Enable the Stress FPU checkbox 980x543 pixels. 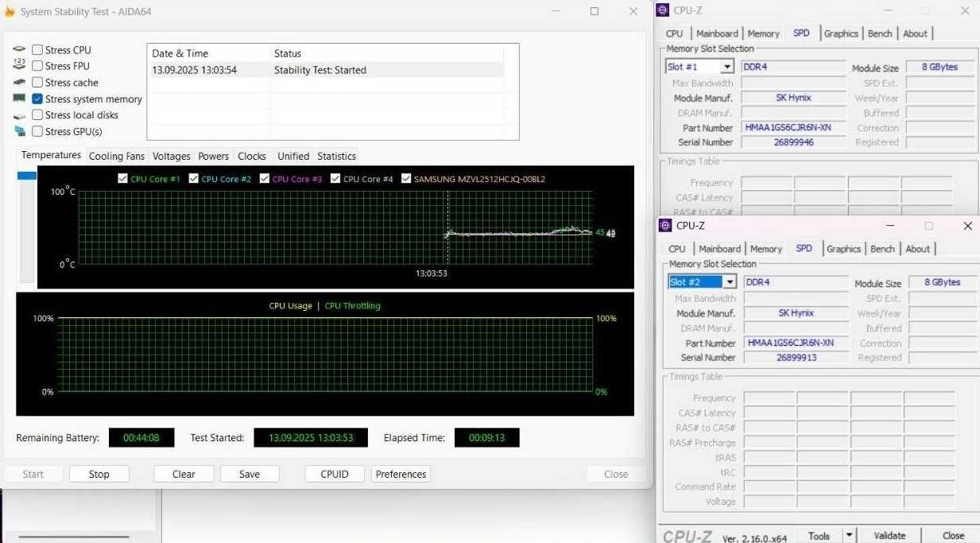37,66
